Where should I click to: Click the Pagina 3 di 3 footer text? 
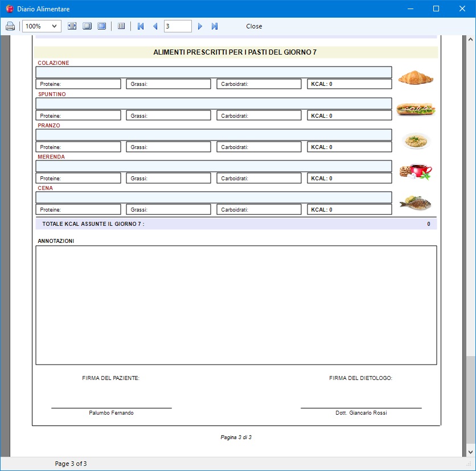236,437
